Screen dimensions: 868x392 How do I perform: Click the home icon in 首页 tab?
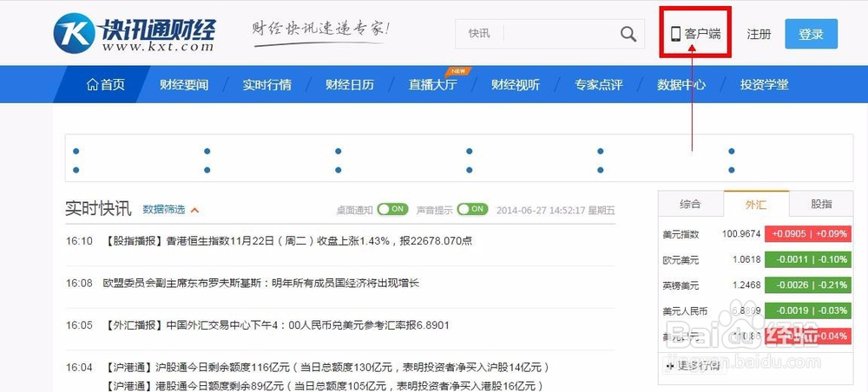click(93, 85)
